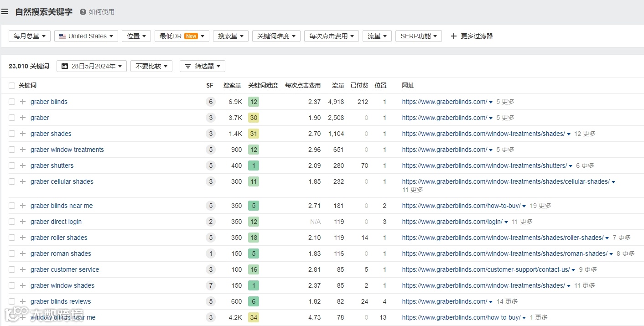This screenshot has height=326, width=644.
Task: Add graber blinds keyword with plus icon
Action: coord(23,102)
